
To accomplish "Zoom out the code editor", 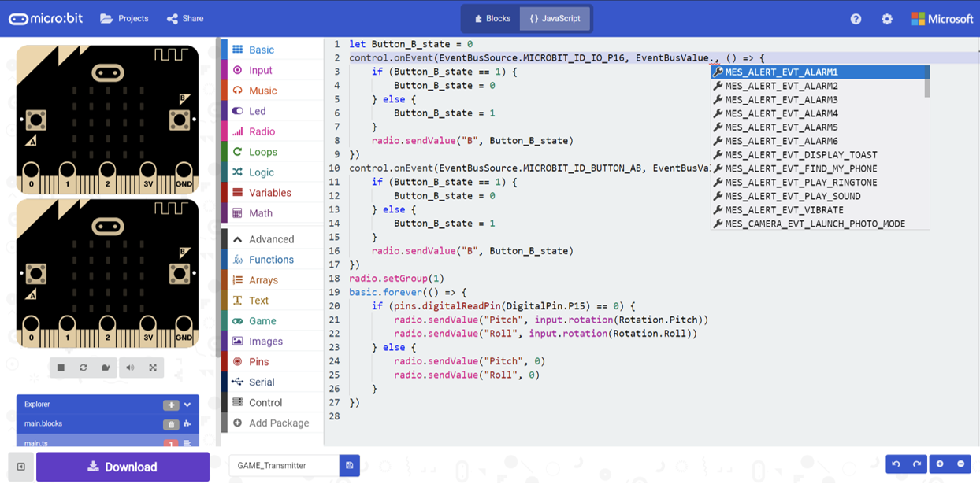I will [x=960, y=464].
